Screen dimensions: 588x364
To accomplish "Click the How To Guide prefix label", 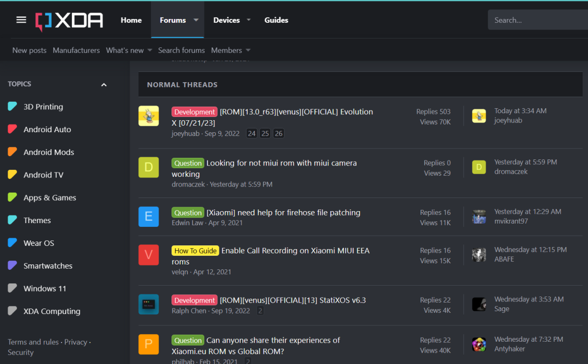I will (x=195, y=251).
